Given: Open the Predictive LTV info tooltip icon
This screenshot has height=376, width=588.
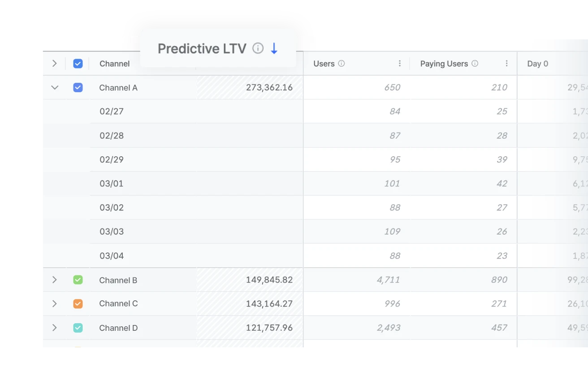Looking at the screenshot, I should click(x=258, y=48).
